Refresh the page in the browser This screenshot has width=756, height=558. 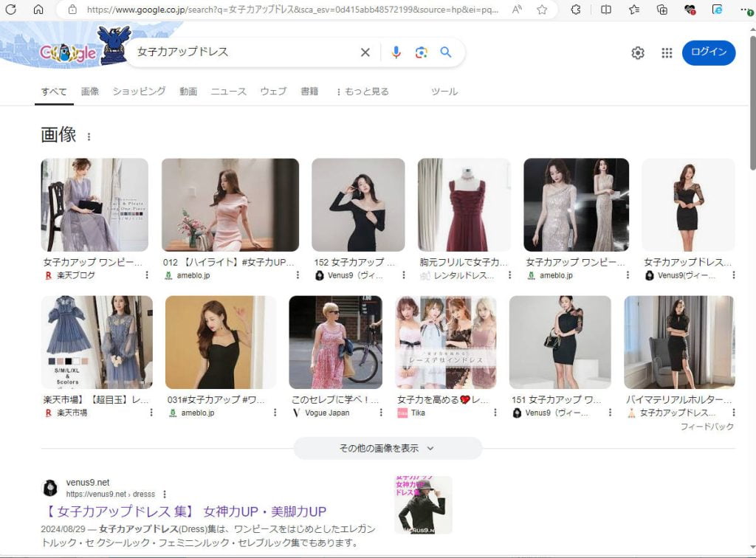10,10
